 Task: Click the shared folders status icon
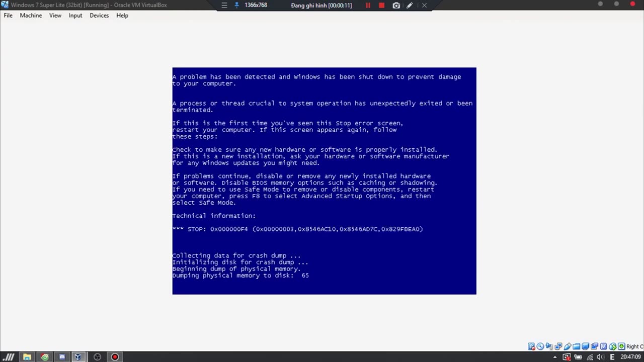click(x=577, y=346)
